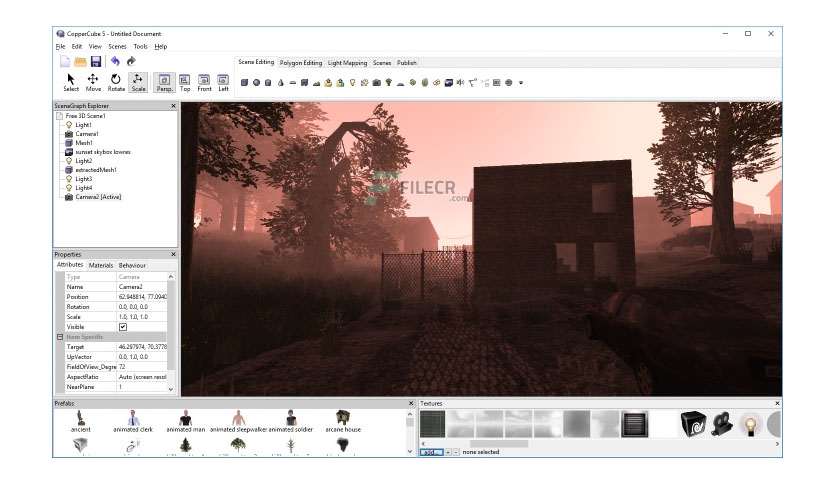Create a new document with the blank page icon

(65, 62)
